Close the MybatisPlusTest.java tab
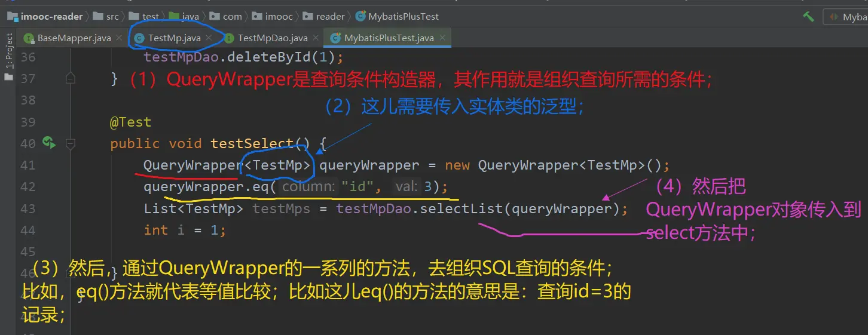This screenshot has height=335, width=868. click(442, 38)
